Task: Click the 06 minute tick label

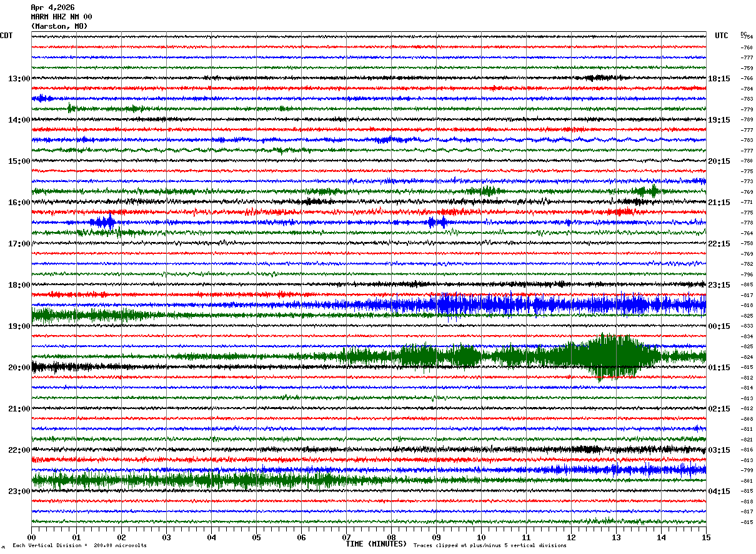Action: [301, 537]
